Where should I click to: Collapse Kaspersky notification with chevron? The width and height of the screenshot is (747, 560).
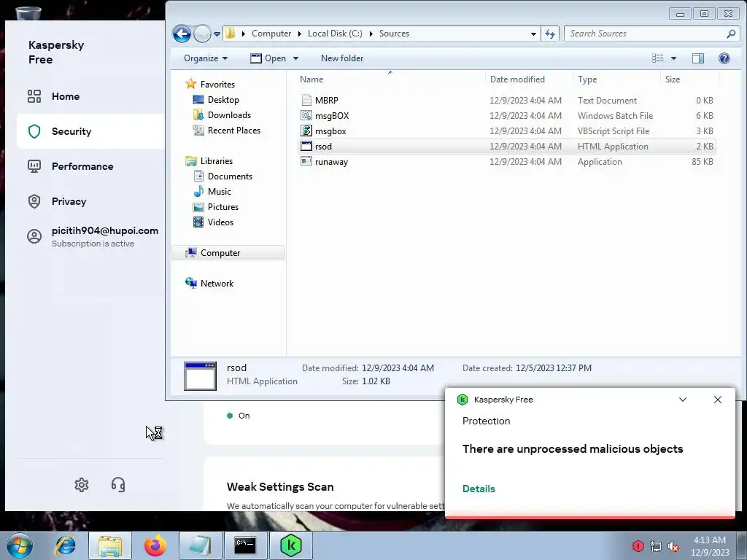[x=683, y=400]
